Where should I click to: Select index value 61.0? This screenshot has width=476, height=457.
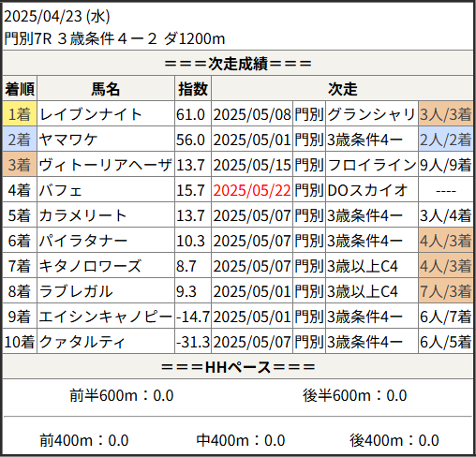coord(190,114)
